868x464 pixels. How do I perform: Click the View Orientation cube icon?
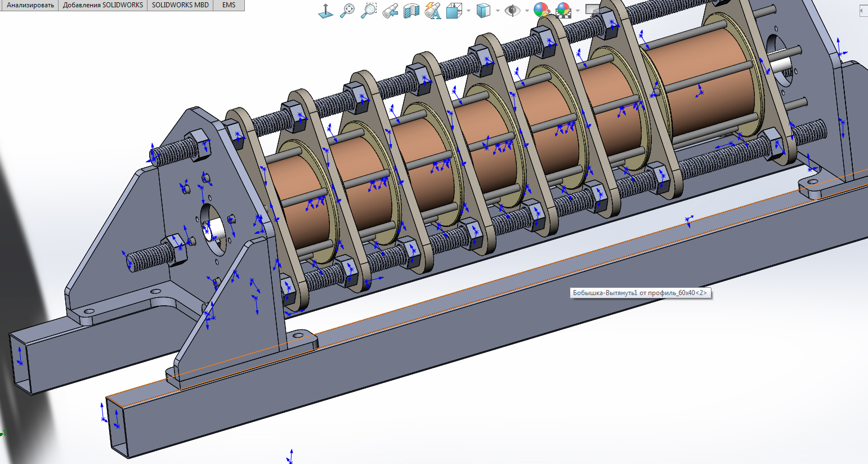pos(454,11)
